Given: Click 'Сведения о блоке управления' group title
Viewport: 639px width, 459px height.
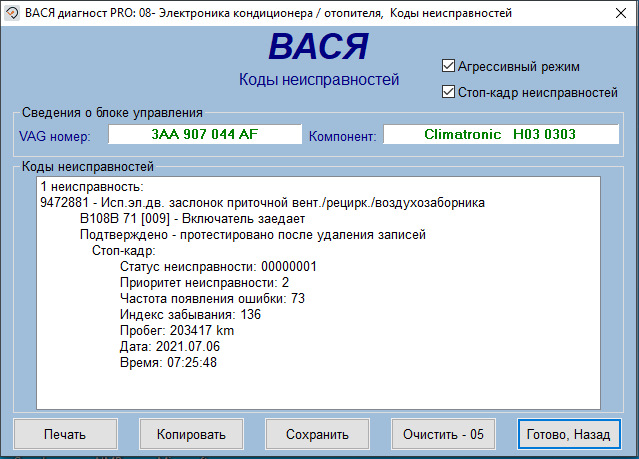Looking at the screenshot, I should (112, 113).
